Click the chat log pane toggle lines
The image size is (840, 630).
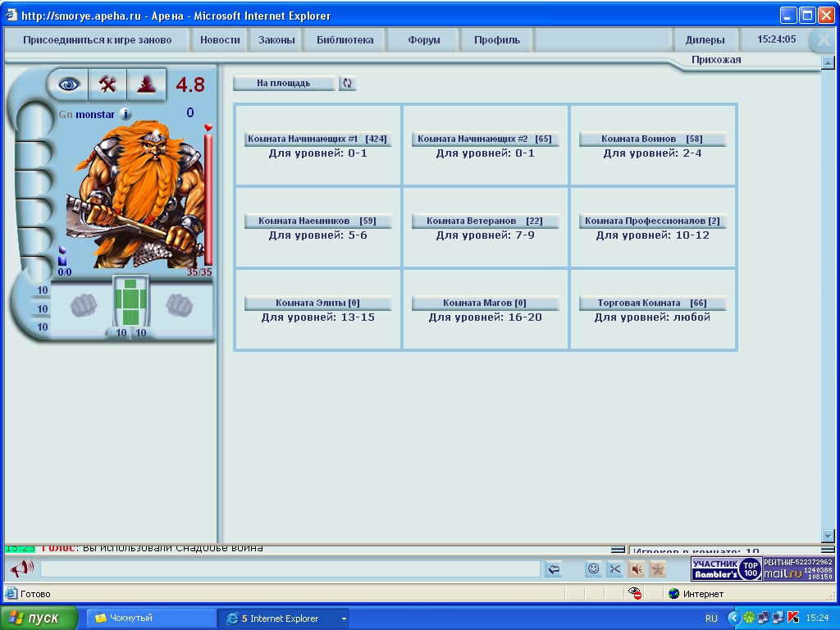click(618, 550)
